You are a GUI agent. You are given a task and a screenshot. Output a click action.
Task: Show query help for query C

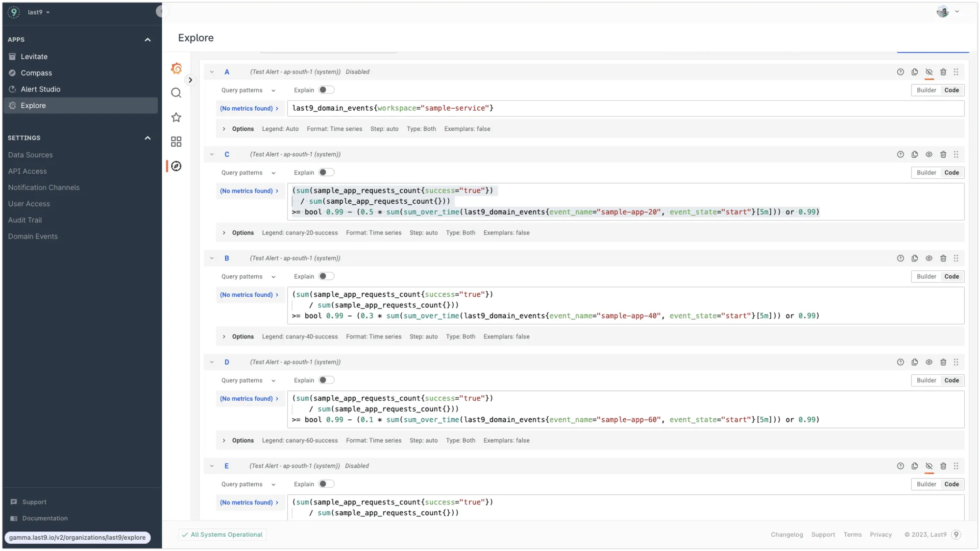tap(900, 154)
